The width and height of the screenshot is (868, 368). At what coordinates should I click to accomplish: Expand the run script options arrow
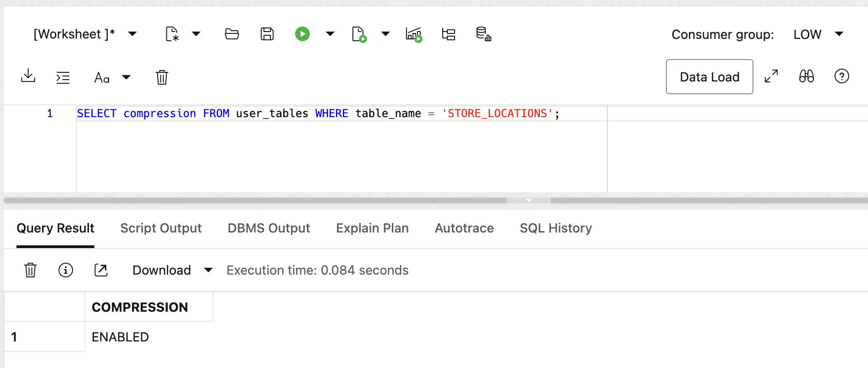tap(386, 34)
